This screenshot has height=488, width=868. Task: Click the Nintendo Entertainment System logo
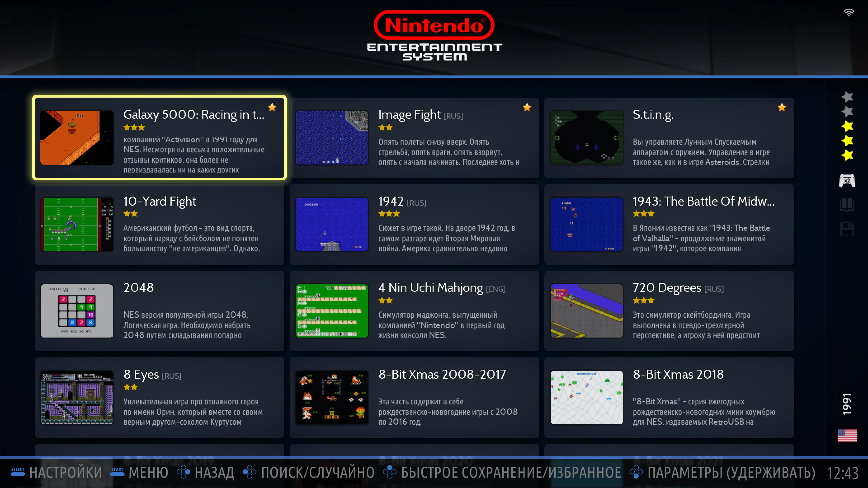pos(434,35)
